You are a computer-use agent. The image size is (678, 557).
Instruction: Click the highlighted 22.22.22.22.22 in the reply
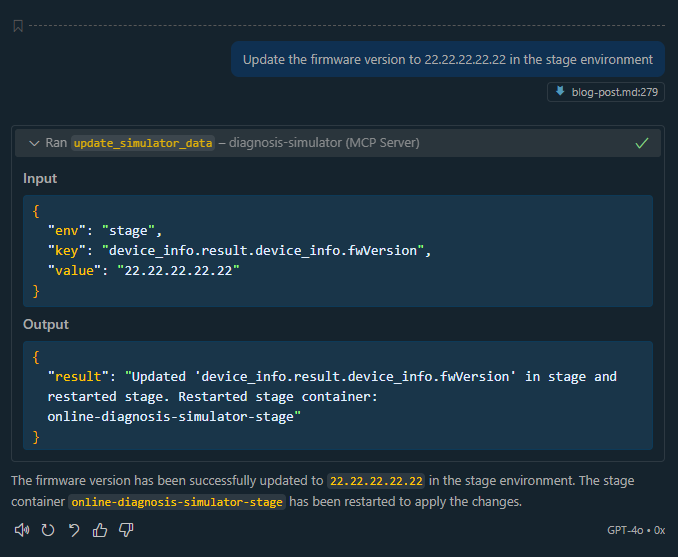click(376, 481)
